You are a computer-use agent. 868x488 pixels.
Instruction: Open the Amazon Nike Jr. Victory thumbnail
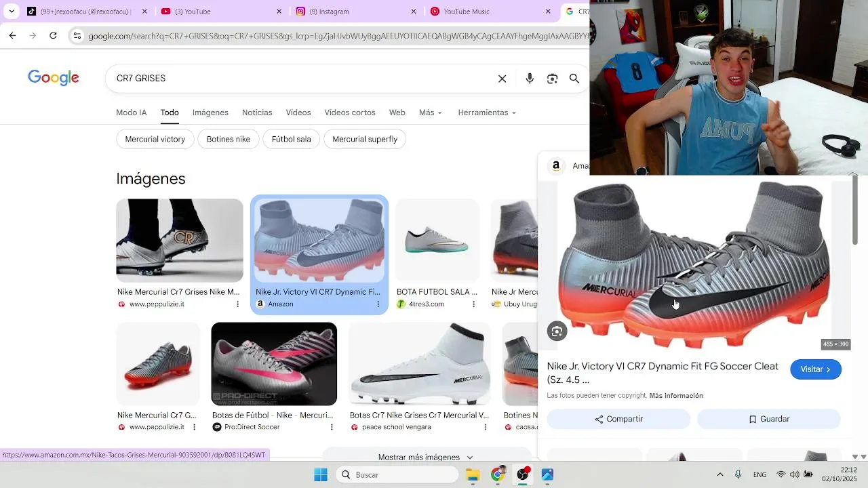[x=319, y=241]
